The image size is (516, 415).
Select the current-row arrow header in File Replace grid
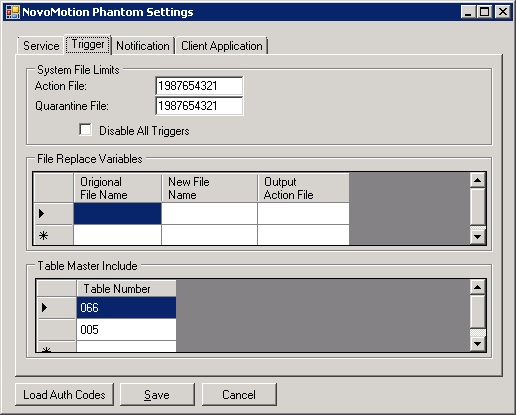(54, 213)
